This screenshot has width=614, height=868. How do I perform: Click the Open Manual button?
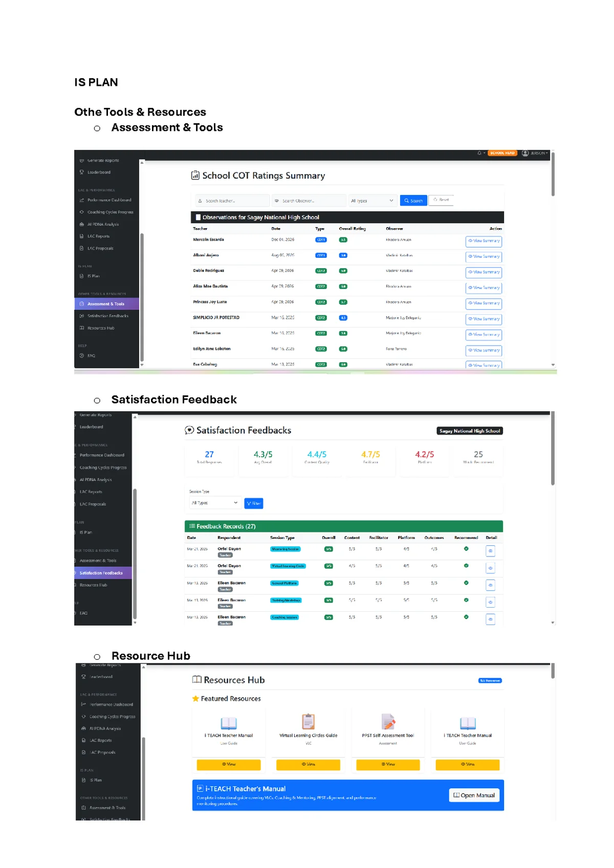(x=474, y=795)
